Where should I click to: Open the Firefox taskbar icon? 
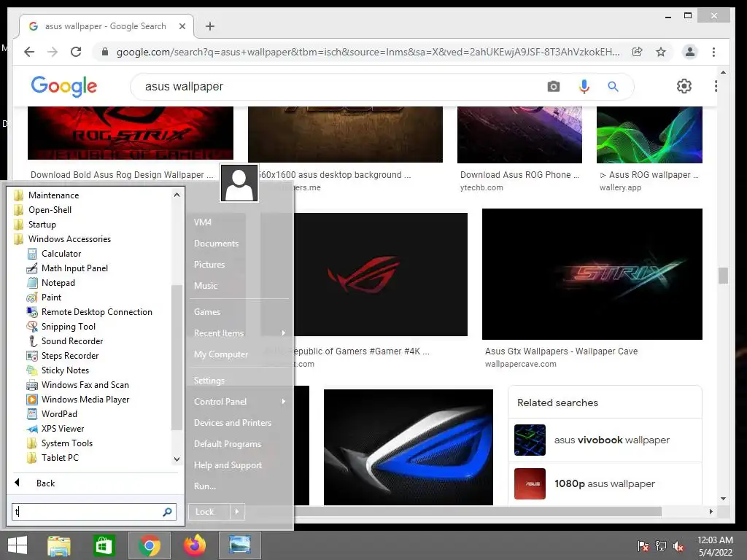(x=195, y=545)
